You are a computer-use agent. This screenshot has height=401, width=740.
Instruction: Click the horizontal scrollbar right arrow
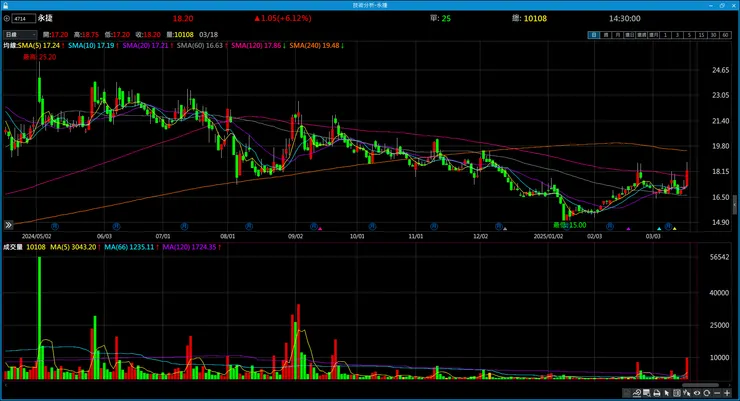(730, 385)
